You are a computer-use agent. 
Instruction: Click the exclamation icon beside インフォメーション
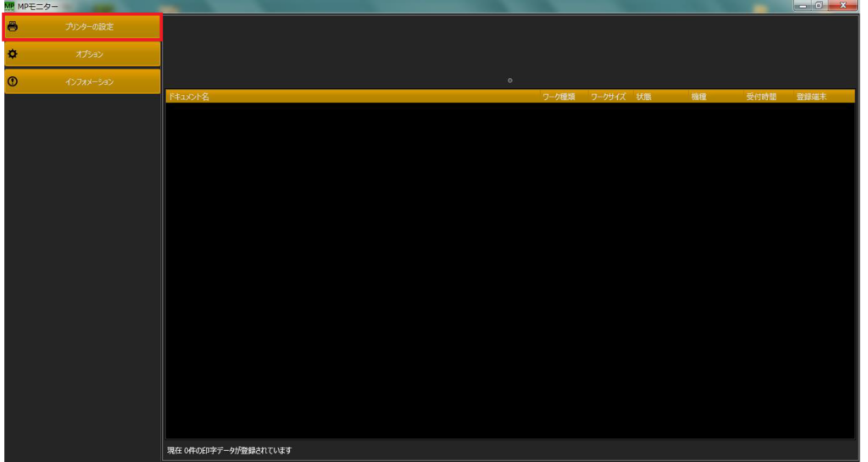(12, 82)
